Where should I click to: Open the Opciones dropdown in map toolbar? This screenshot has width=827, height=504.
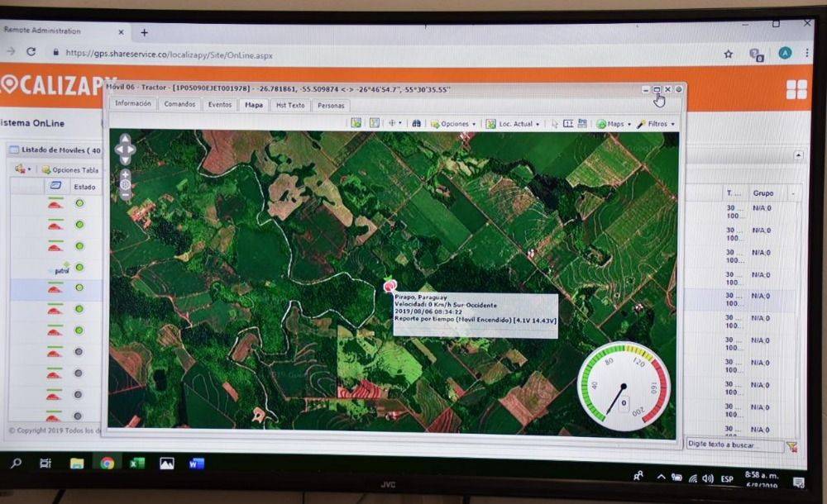pyautogui.click(x=453, y=124)
